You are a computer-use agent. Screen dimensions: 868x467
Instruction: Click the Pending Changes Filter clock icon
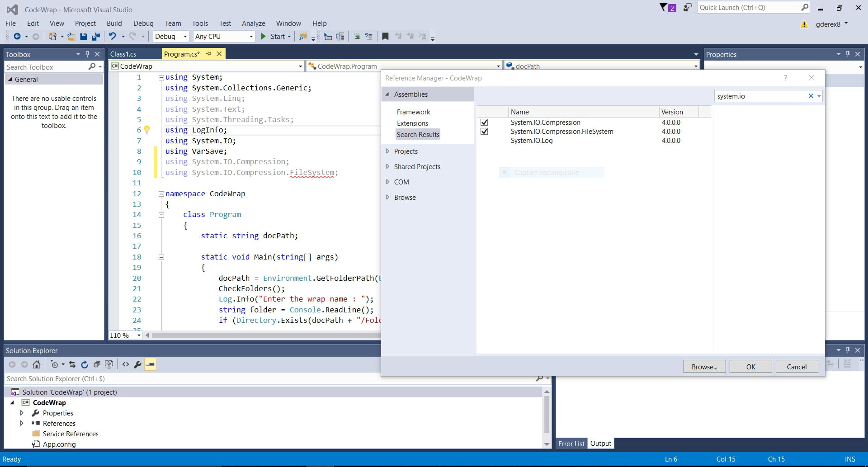click(x=54, y=364)
